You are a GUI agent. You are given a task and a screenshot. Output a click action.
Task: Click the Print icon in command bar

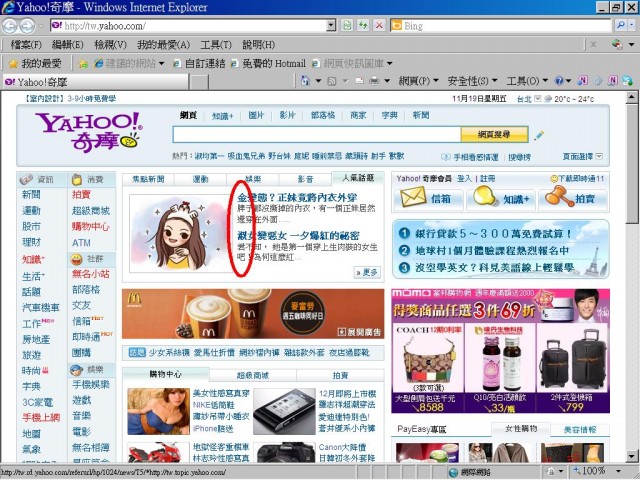click(374, 81)
